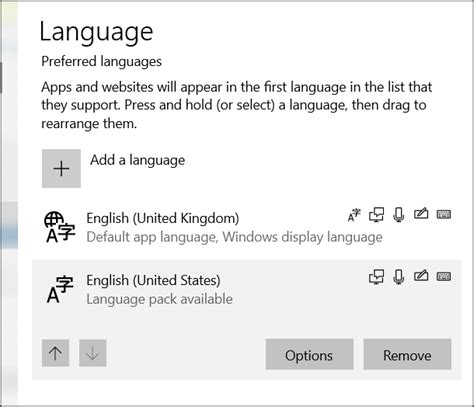The image size is (474, 407).
Task: Click the disabled move down arrow button
Action: click(93, 353)
